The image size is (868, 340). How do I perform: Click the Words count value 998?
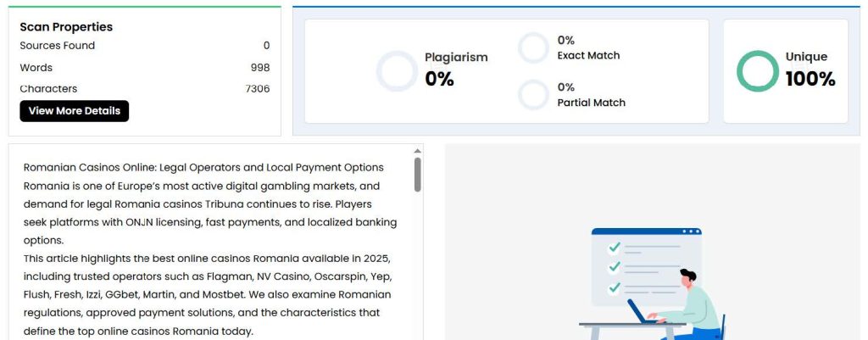coord(259,68)
